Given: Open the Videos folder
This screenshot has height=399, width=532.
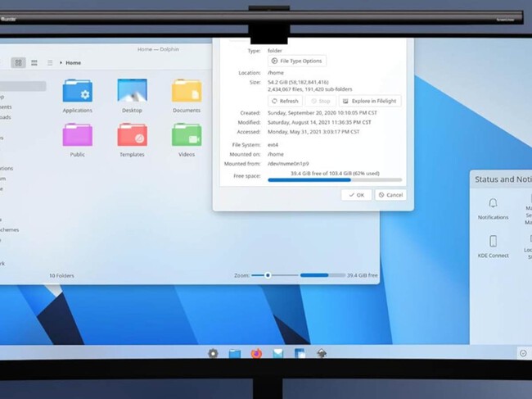Looking at the screenshot, I should tap(187, 135).
